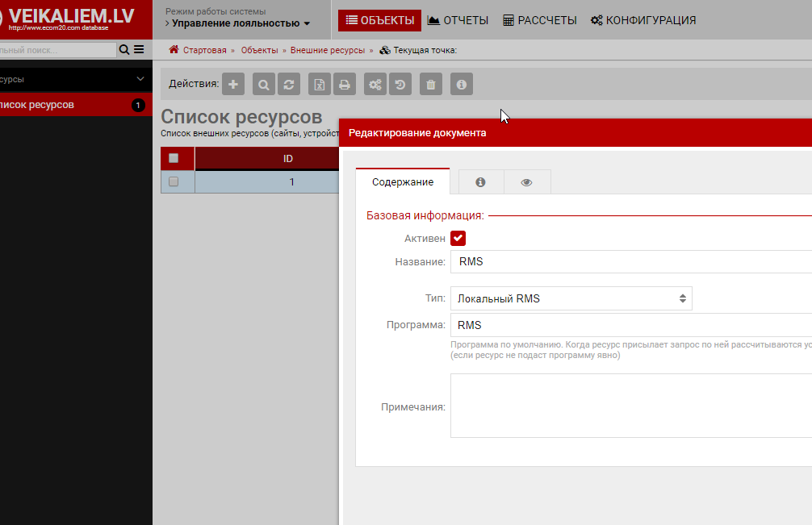Switch to the eye icon tab in the dialog
The image size is (812, 525).
click(527, 182)
